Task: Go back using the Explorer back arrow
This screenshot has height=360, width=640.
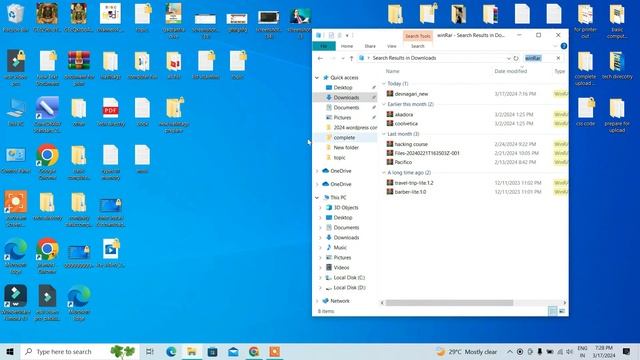Action: tap(320, 58)
